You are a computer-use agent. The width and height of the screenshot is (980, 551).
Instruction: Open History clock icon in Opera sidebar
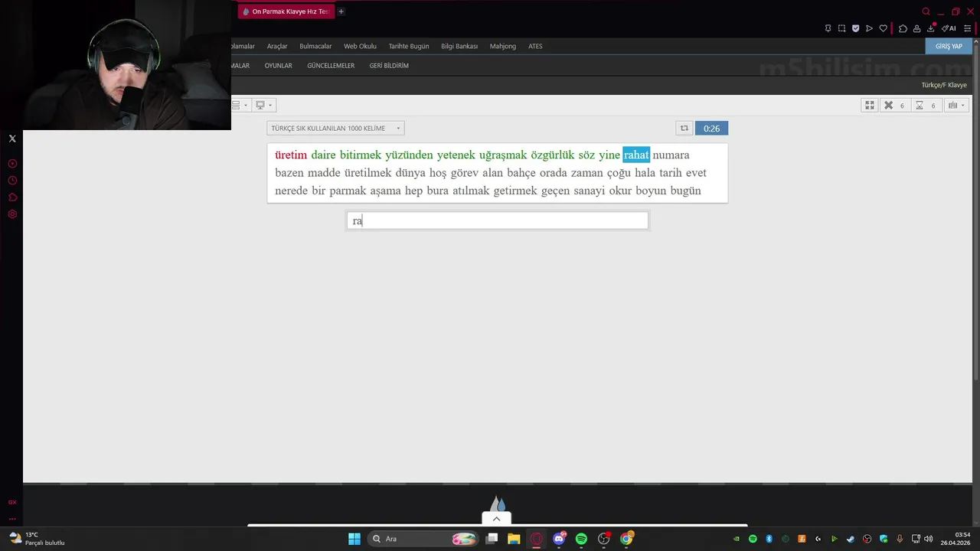tap(12, 181)
